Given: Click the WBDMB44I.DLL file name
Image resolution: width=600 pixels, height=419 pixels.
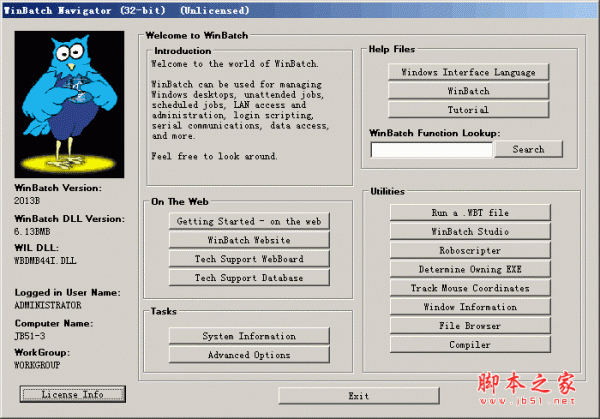Looking at the screenshot, I should (x=45, y=261).
